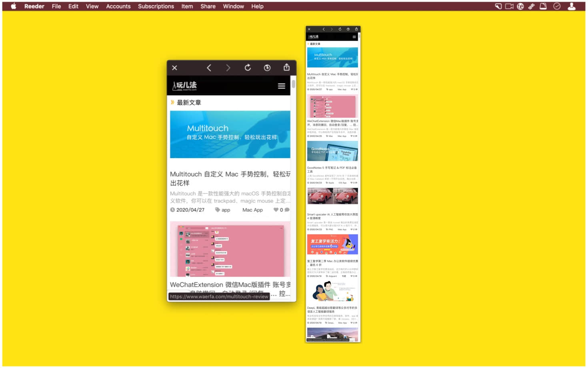The image size is (588, 368).
Task: Open the Share menu in menu bar
Action: 208,6
